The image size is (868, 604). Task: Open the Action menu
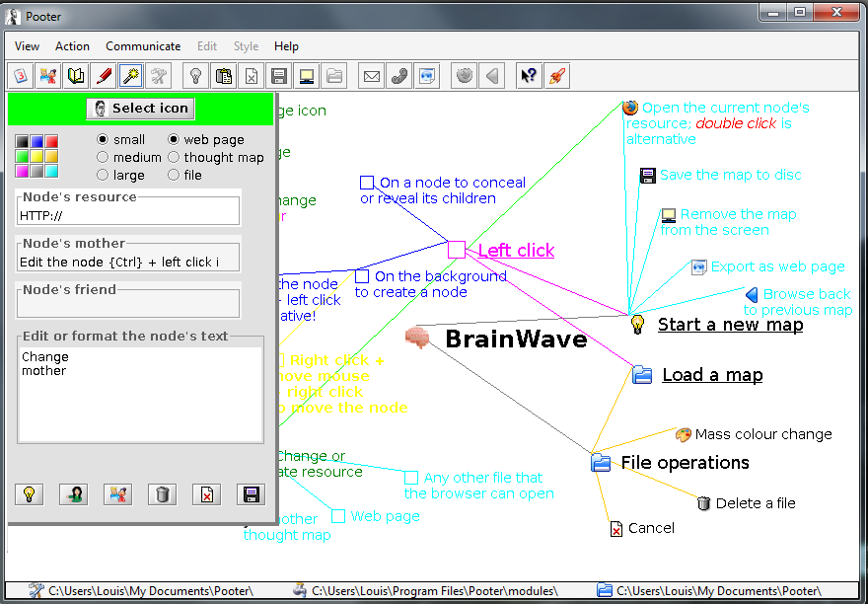click(x=72, y=46)
